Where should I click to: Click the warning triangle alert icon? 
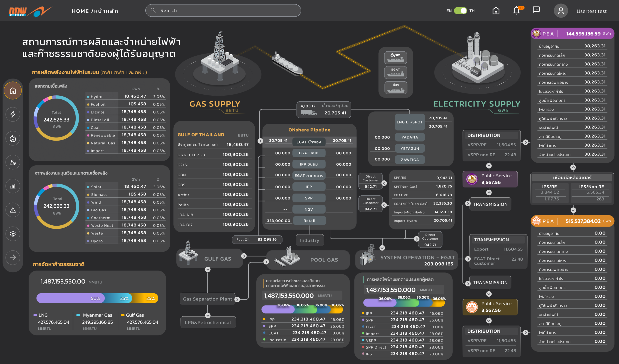13,210
